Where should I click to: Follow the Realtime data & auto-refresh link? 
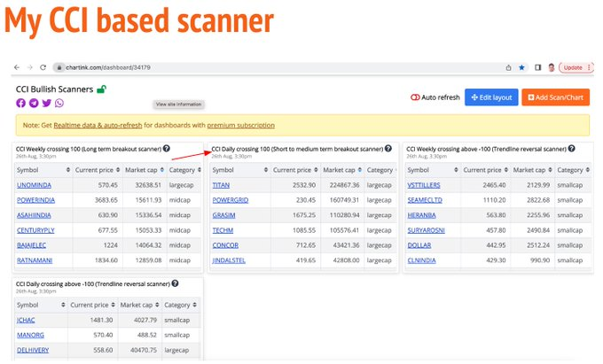[x=98, y=125]
